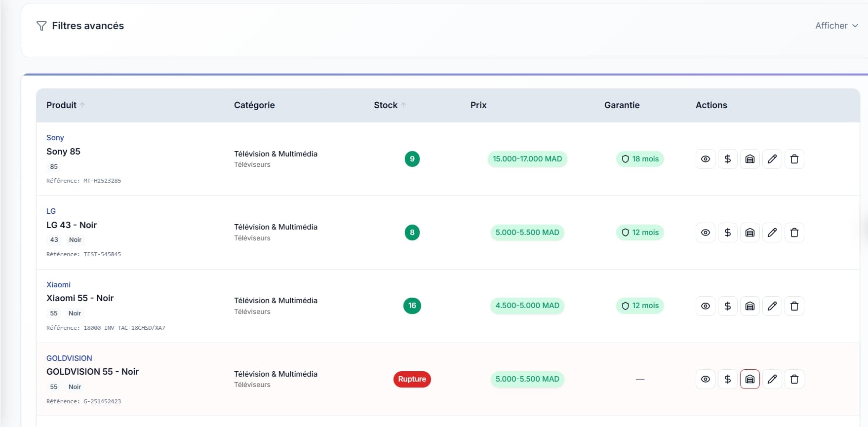868x427 pixels.
Task: Click the Noir tag on LG row
Action: [75, 240]
